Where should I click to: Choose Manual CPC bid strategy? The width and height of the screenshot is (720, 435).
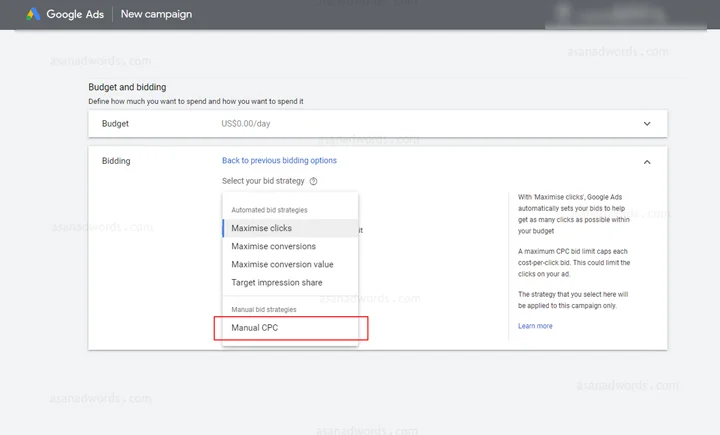pyautogui.click(x=290, y=328)
